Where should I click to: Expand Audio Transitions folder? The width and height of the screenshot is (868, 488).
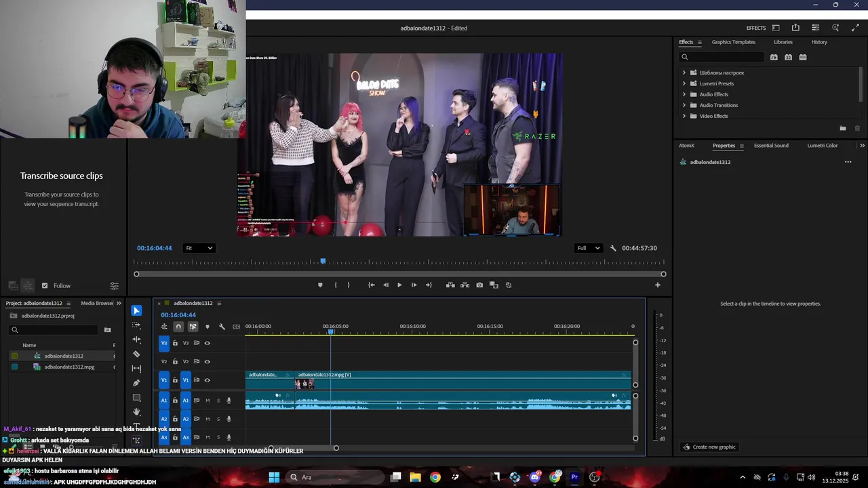tap(684, 105)
